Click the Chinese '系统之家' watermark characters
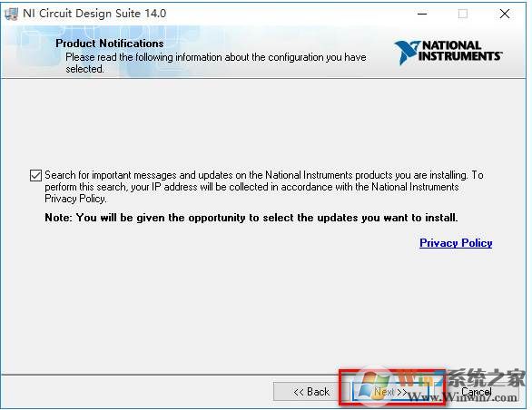The image size is (532, 410). pos(486,378)
